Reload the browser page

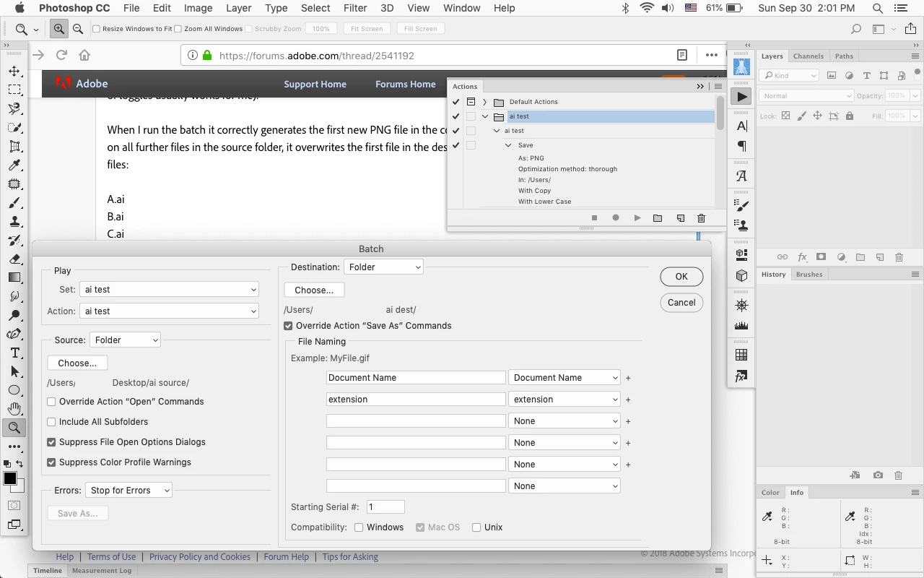click(x=61, y=55)
